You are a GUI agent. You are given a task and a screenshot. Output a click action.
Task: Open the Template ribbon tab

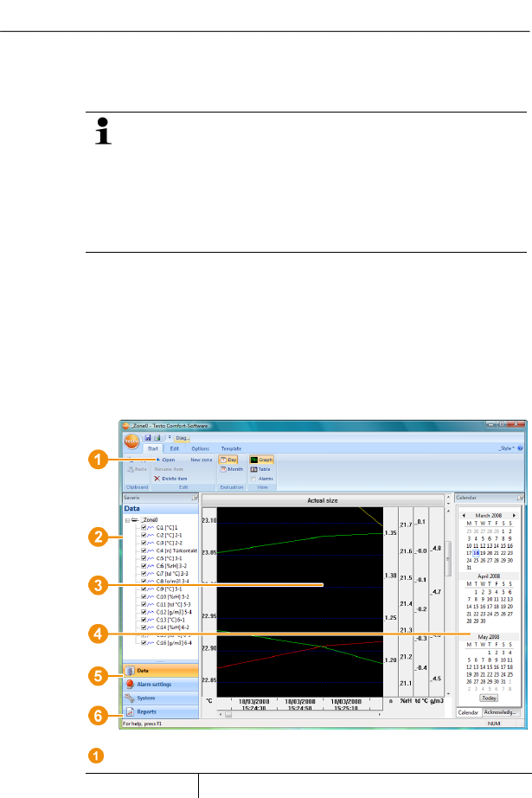coord(231,449)
